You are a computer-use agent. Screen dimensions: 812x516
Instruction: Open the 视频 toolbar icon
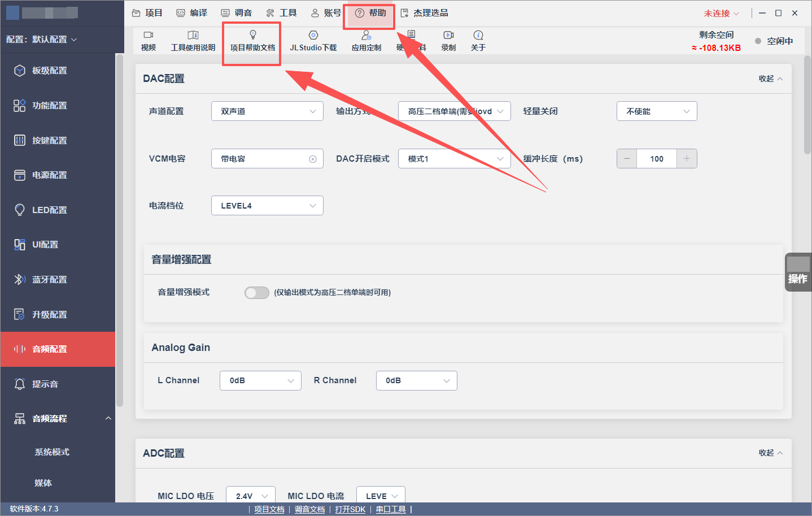[149, 41]
